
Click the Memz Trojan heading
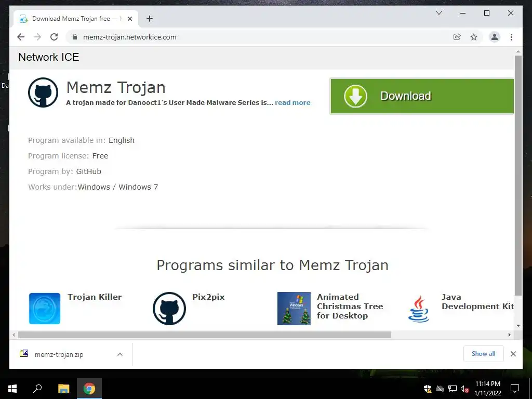[x=116, y=87]
